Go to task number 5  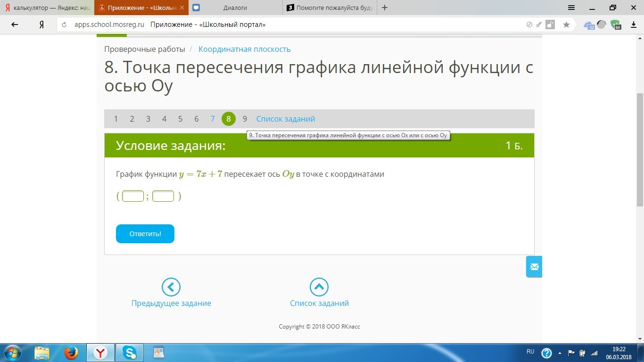180,119
